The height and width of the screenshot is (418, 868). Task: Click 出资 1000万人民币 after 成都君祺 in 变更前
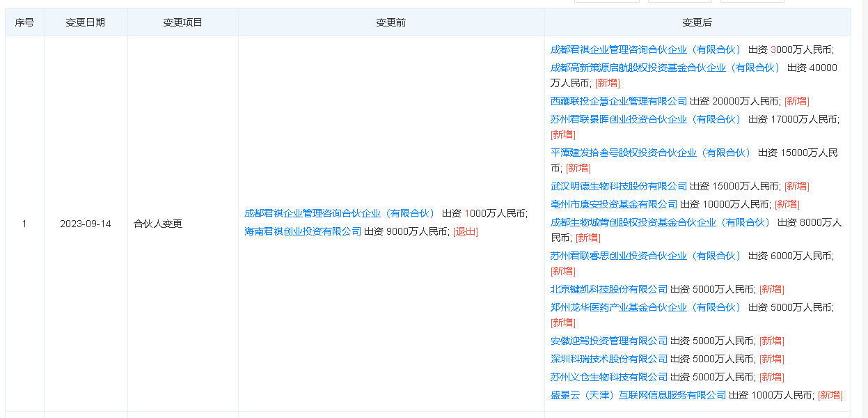[484, 214]
